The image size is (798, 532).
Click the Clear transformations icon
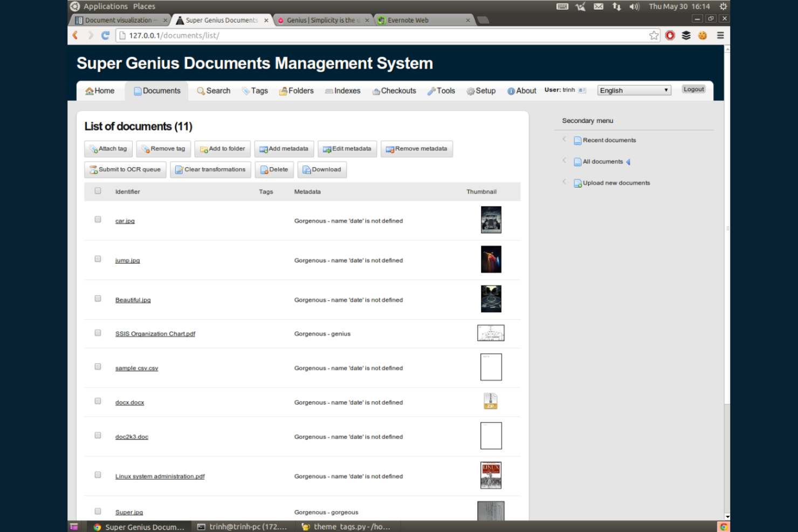179,170
